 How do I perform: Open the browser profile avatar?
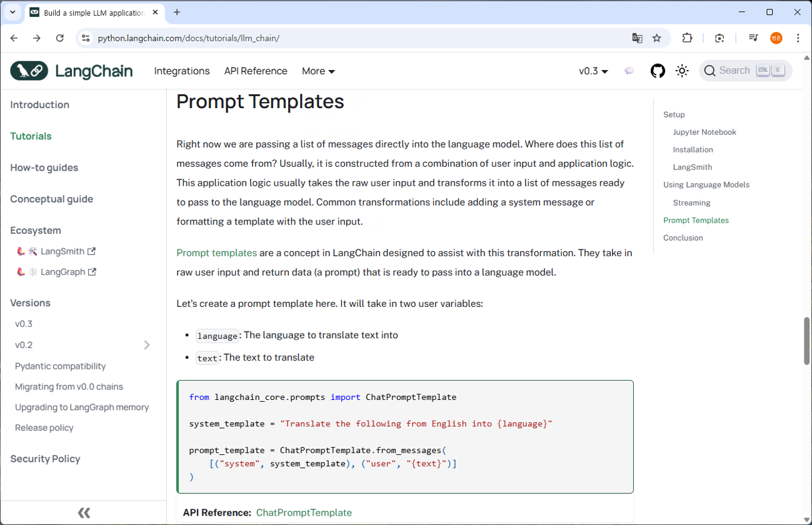pos(776,38)
